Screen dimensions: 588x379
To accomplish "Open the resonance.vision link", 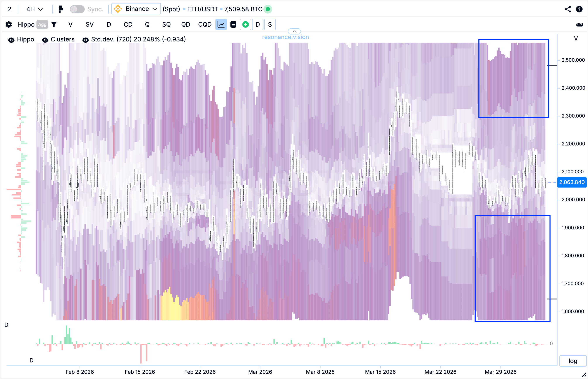I will coord(285,37).
